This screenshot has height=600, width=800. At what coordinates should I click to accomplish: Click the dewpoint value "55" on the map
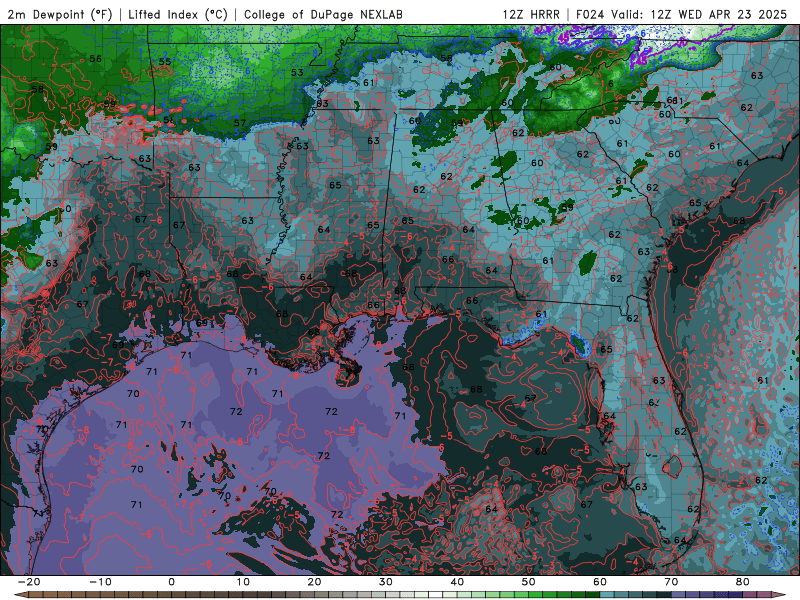click(x=165, y=62)
